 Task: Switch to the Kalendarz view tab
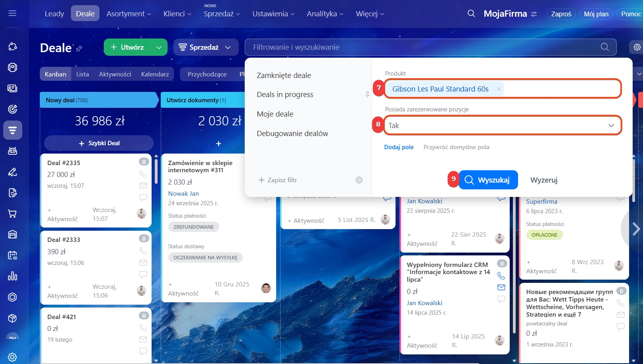click(155, 74)
